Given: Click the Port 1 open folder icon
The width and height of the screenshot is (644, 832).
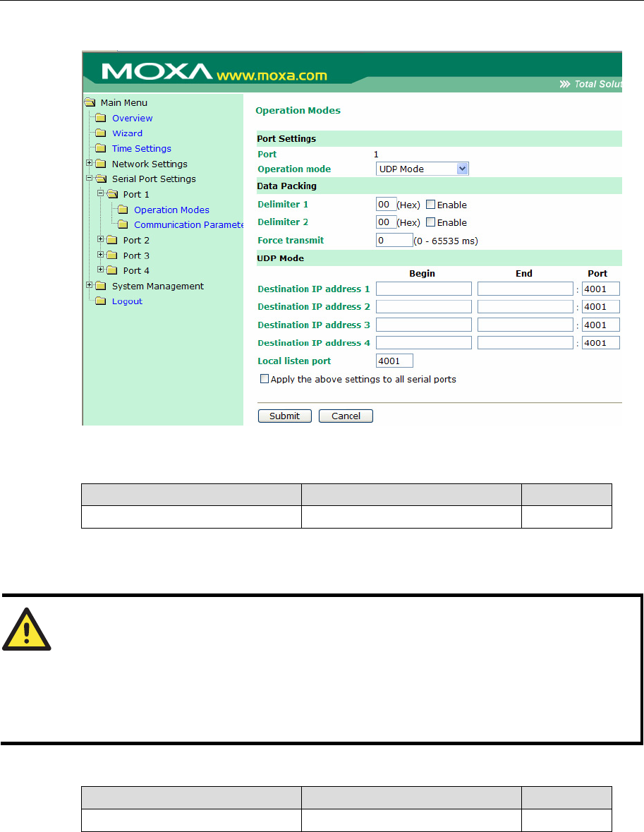Looking at the screenshot, I should click(x=112, y=194).
